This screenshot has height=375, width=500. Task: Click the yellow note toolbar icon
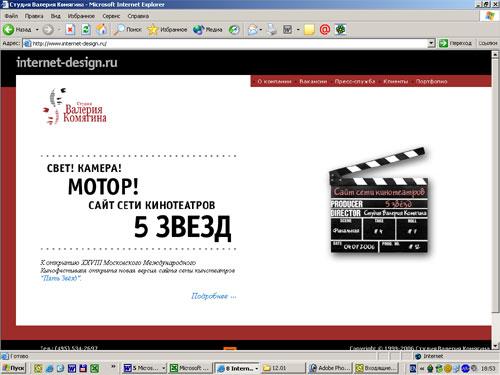[x=309, y=30]
